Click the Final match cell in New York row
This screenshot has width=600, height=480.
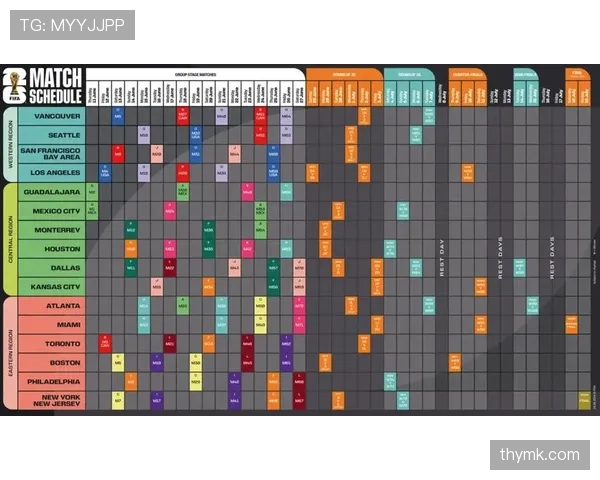point(584,400)
